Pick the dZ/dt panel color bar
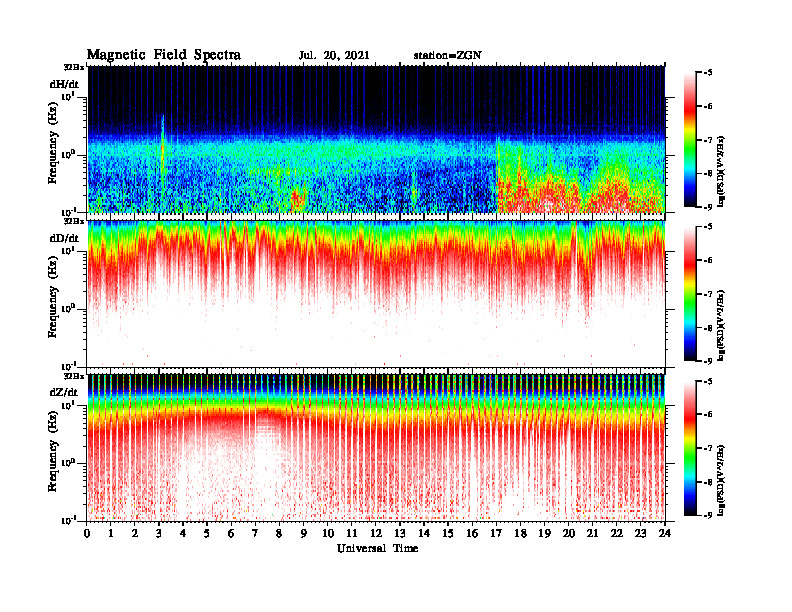This screenshot has width=792, height=612. click(x=690, y=448)
